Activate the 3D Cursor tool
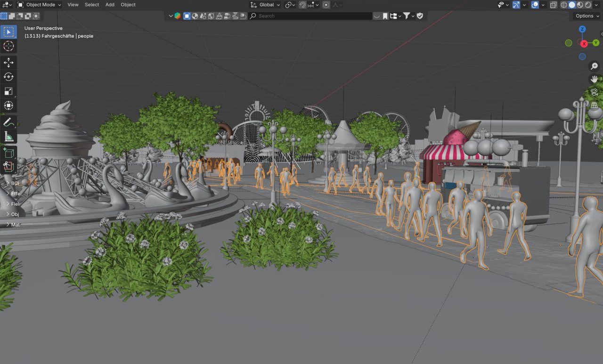The height and width of the screenshot is (364, 603). 8,46
